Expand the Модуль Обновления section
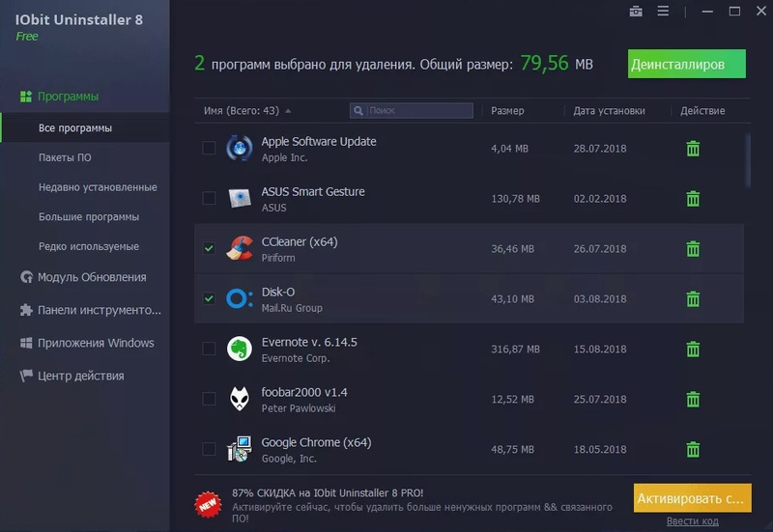Image resolution: width=773 pixels, height=532 pixels. [x=92, y=277]
